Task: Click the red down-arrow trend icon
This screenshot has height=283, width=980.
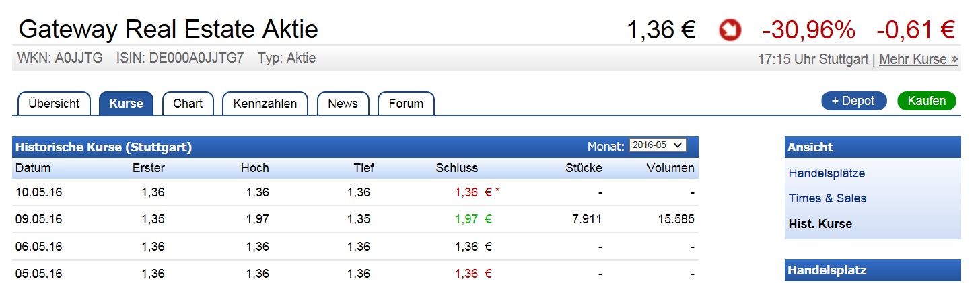Action: click(729, 30)
